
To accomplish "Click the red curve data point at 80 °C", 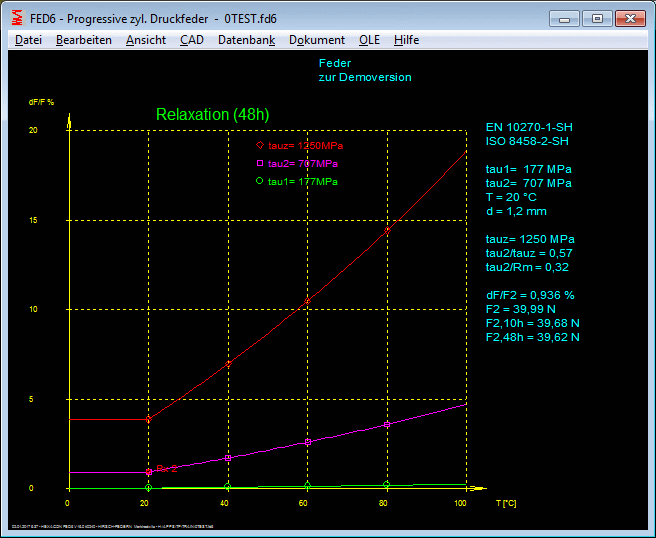I will 387,231.
